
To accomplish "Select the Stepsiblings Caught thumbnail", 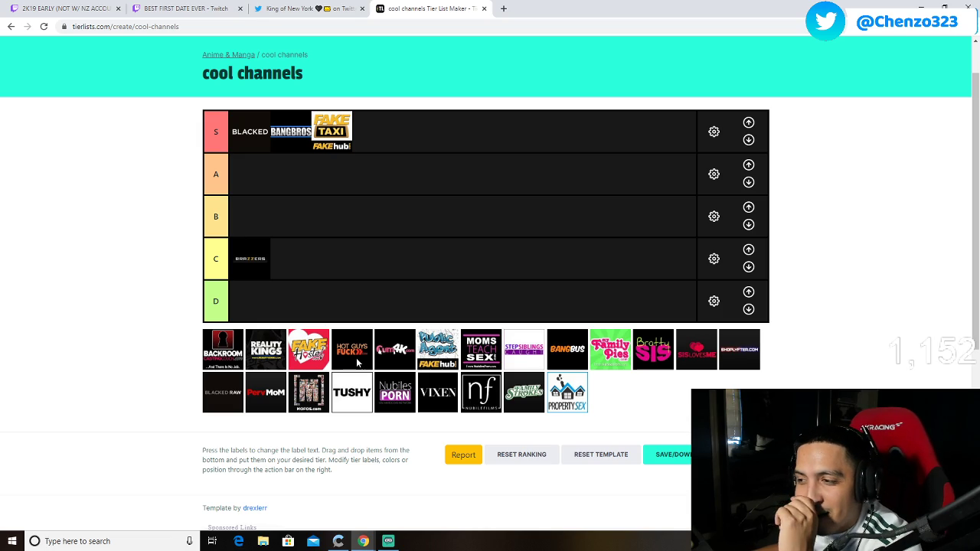I will tap(524, 350).
